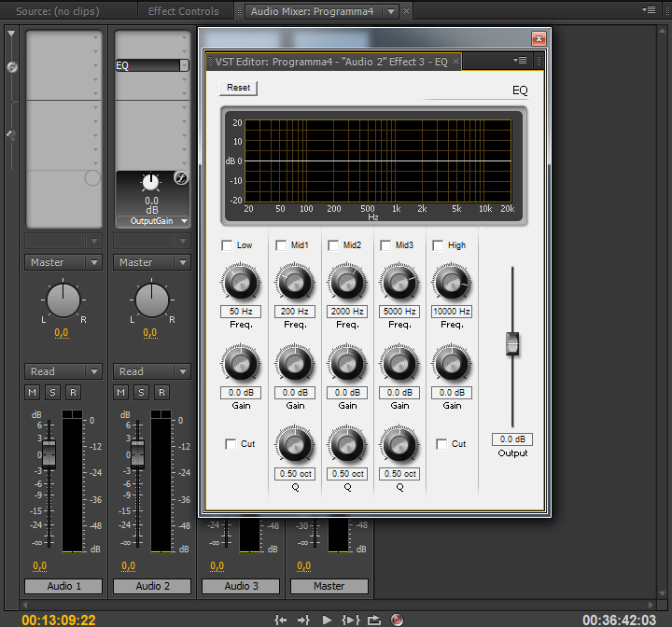This screenshot has width=672, height=627.
Task: Click the Low band Gain knob
Action: click(241, 364)
